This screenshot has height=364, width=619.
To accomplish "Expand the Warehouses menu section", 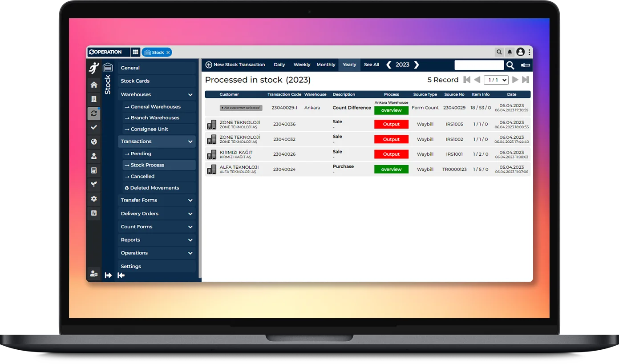I will [x=157, y=94].
